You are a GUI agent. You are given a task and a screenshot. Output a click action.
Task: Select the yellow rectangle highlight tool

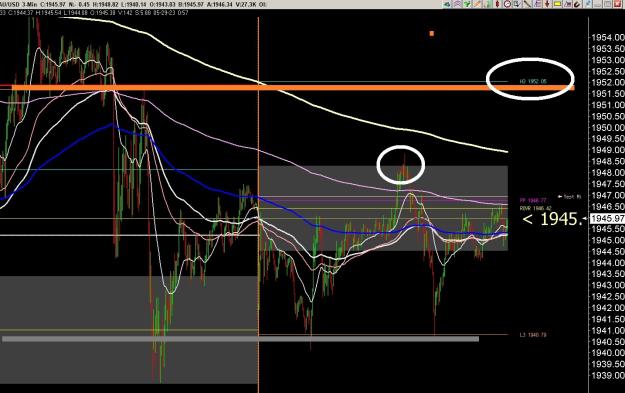pyautogui.click(x=557, y=4)
